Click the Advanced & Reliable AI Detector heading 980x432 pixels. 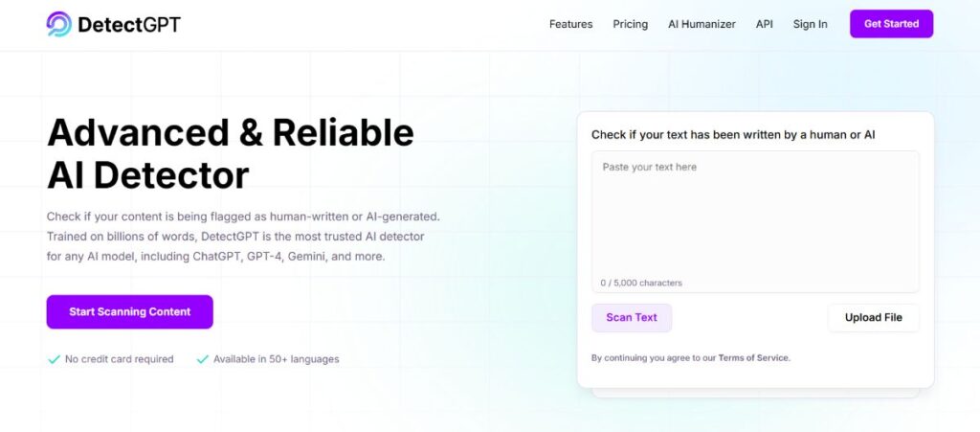click(230, 153)
